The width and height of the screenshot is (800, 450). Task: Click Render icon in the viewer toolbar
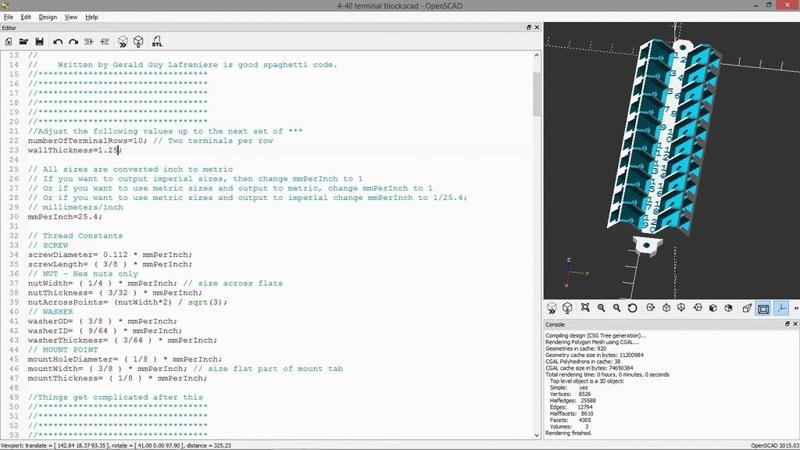click(x=567, y=308)
